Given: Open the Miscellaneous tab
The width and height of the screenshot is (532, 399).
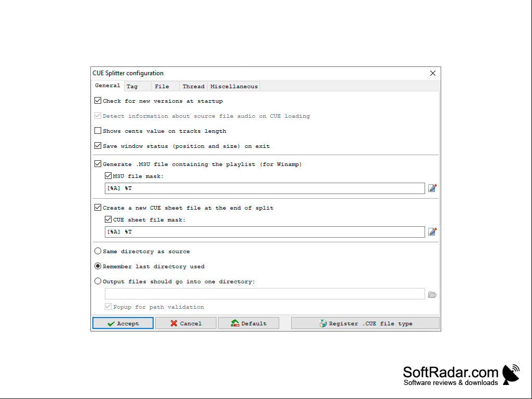Looking at the screenshot, I should [x=234, y=87].
